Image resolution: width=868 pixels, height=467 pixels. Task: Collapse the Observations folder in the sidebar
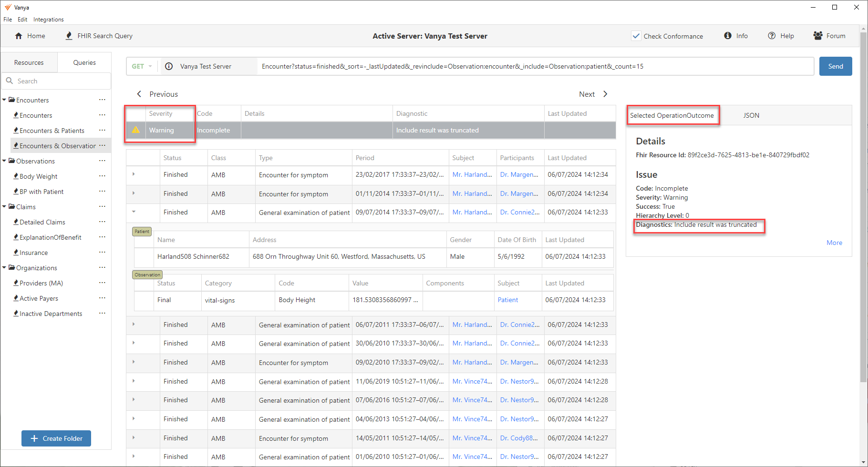coord(4,161)
